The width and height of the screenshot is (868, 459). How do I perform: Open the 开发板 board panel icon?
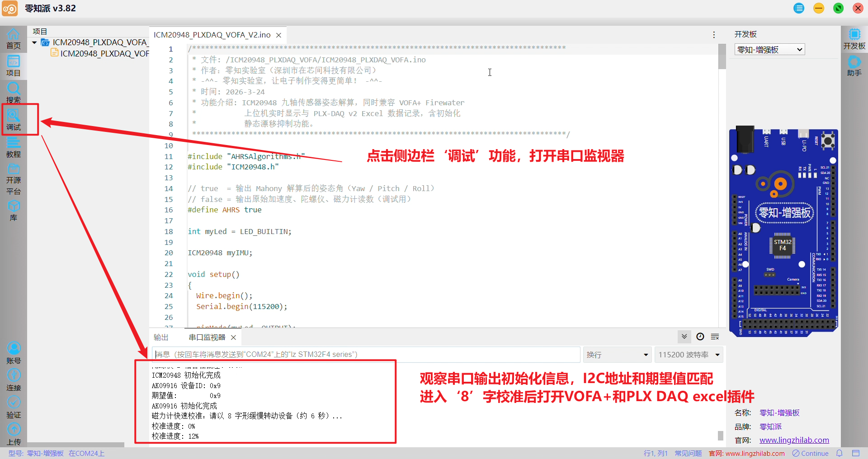pyautogui.click(x=854, y=39)
